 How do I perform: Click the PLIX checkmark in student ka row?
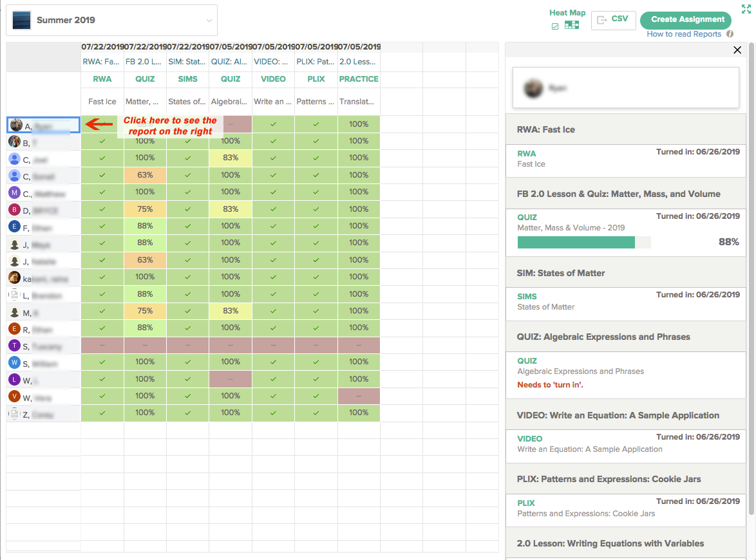[x=316, y=277]
